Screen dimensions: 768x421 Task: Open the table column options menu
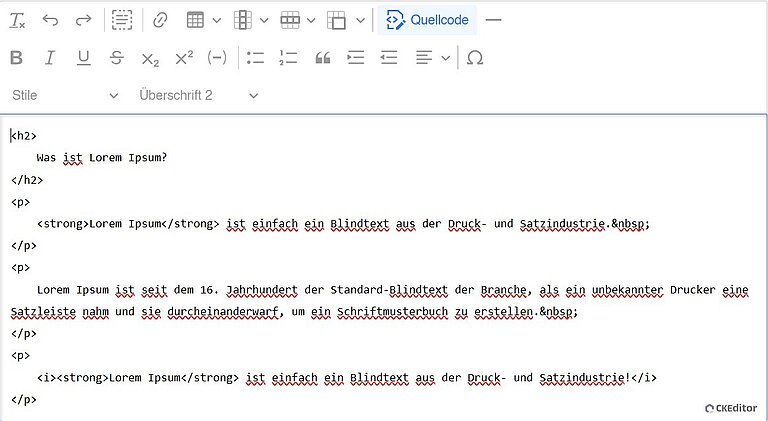tap(250, 20)
